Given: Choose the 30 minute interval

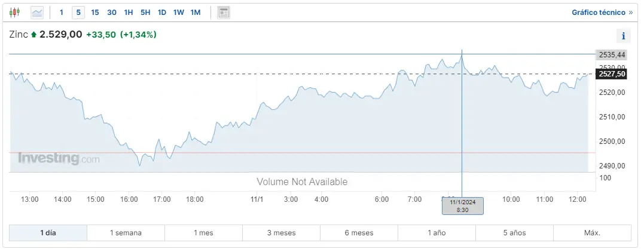Looking at the screenshot, I should click(x=112, y=12).
